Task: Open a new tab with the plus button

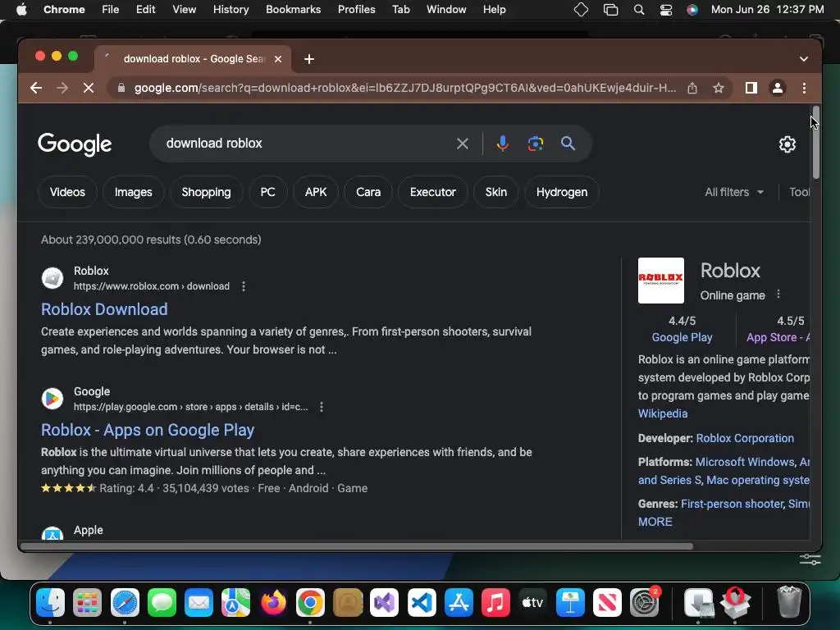Action: 309,59
